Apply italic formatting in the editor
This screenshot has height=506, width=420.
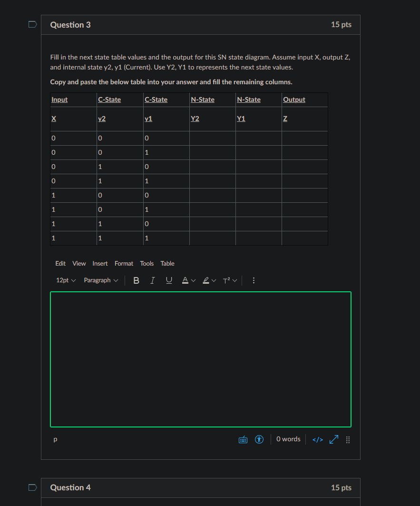click(153, 280)
